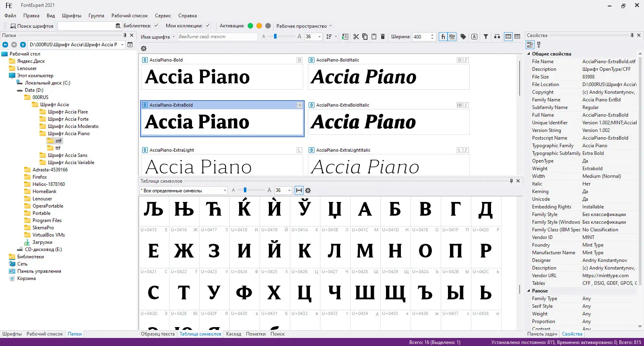Viewport: 644px width, 346px height.
Task: Pin the Папки panel
Action: (125, 35)
